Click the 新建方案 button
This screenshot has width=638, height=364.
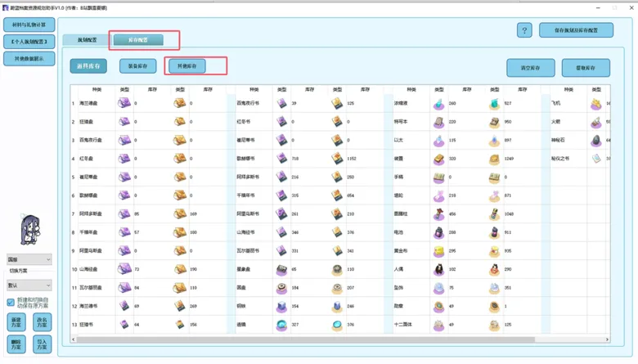(16, 322)
